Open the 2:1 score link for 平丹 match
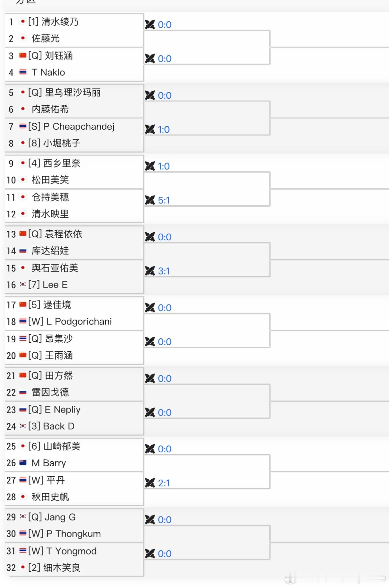The image size is (389, 588). (x=164, y=483)
